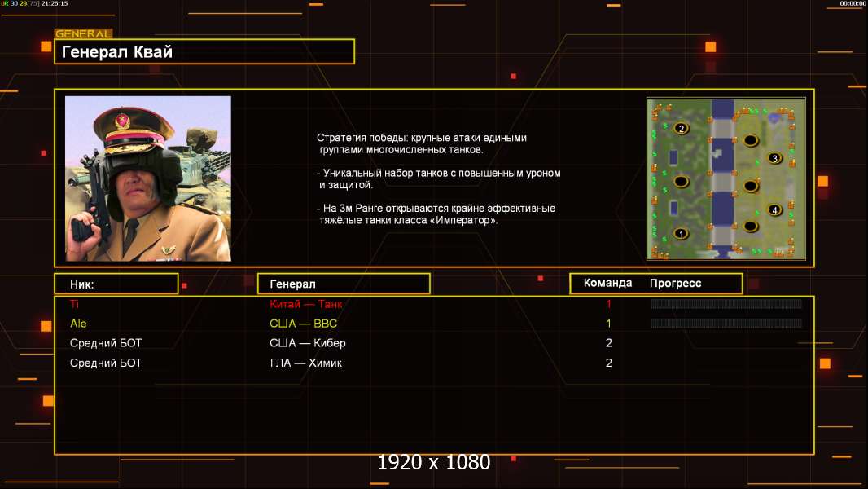Screen dimensions: 868x489
Task: Select player 'Ale' in the list
Action: click(78, 324)
